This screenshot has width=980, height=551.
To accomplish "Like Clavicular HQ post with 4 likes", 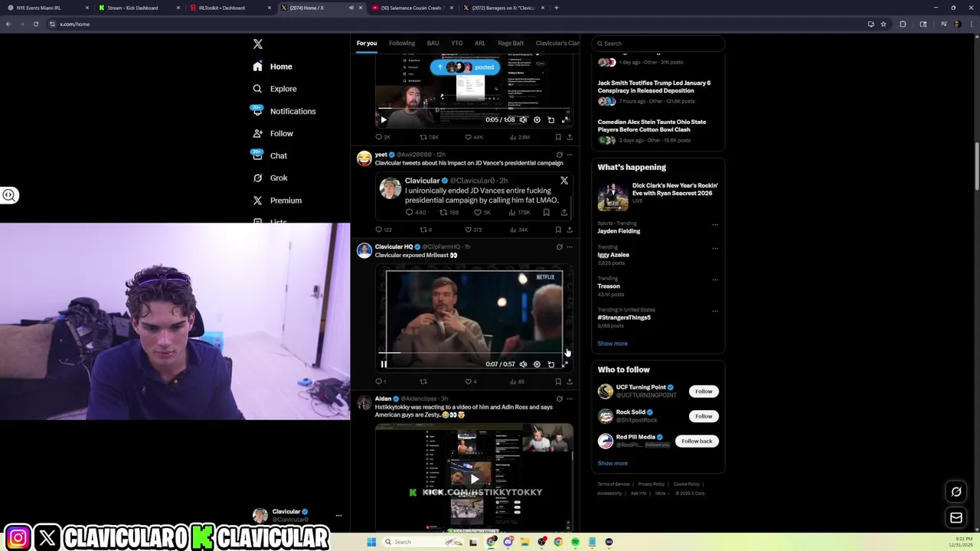I will click(x=470, y=381).
